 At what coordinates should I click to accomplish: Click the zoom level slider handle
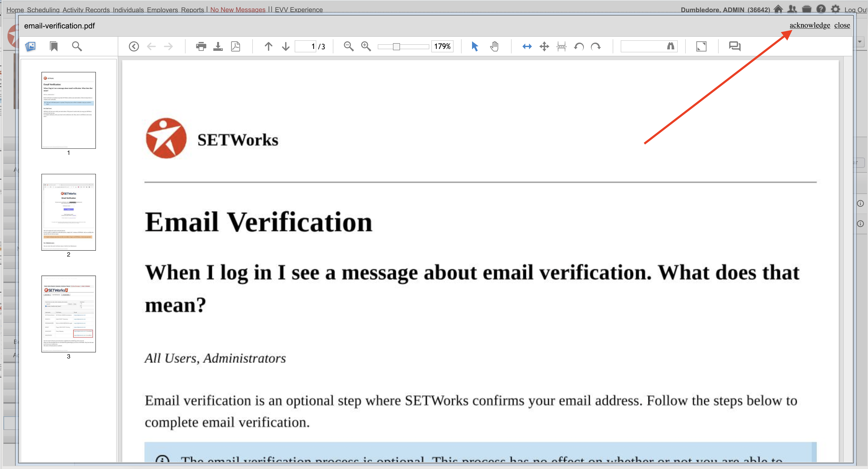[x=396, y=46]
